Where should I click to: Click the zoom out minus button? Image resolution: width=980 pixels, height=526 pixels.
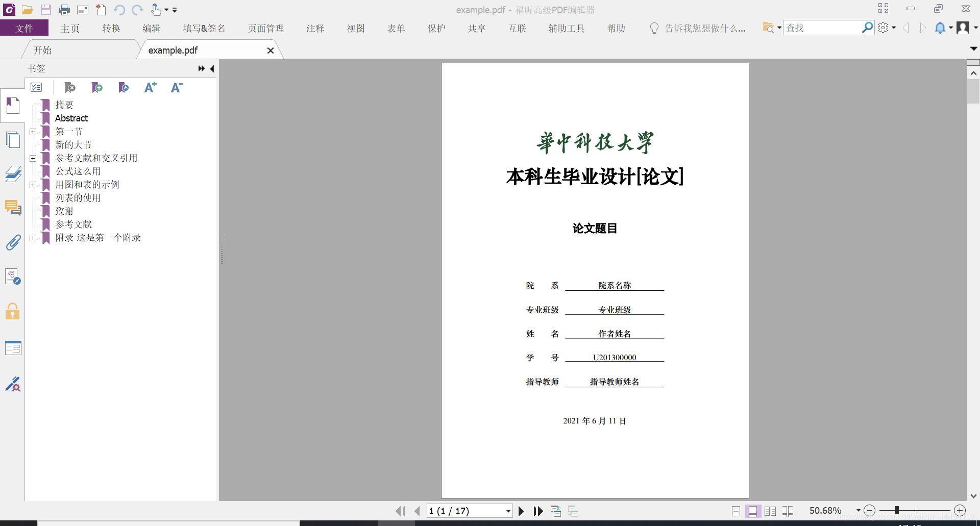(x=869, y=510)
